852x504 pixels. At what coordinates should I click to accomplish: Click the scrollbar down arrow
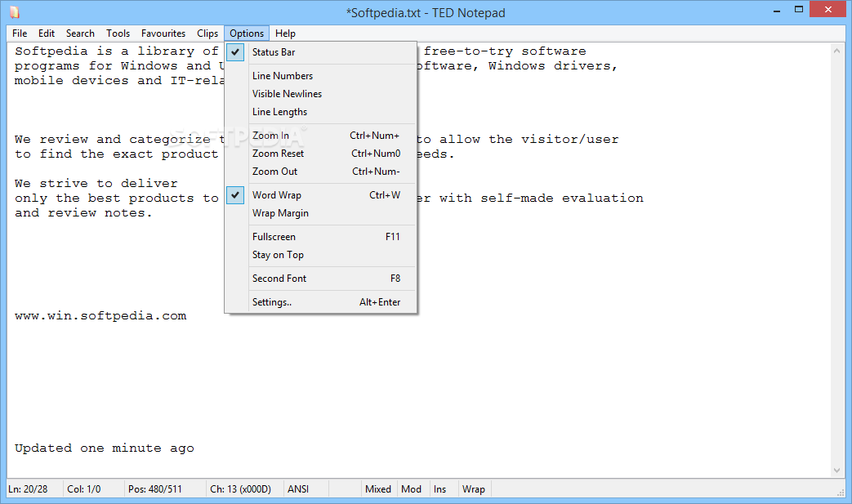click(x=836, y=471)
